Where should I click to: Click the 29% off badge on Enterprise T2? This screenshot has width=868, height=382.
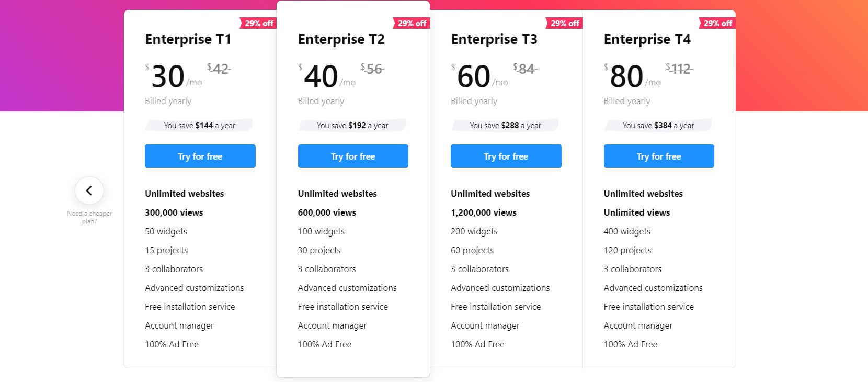411,23
